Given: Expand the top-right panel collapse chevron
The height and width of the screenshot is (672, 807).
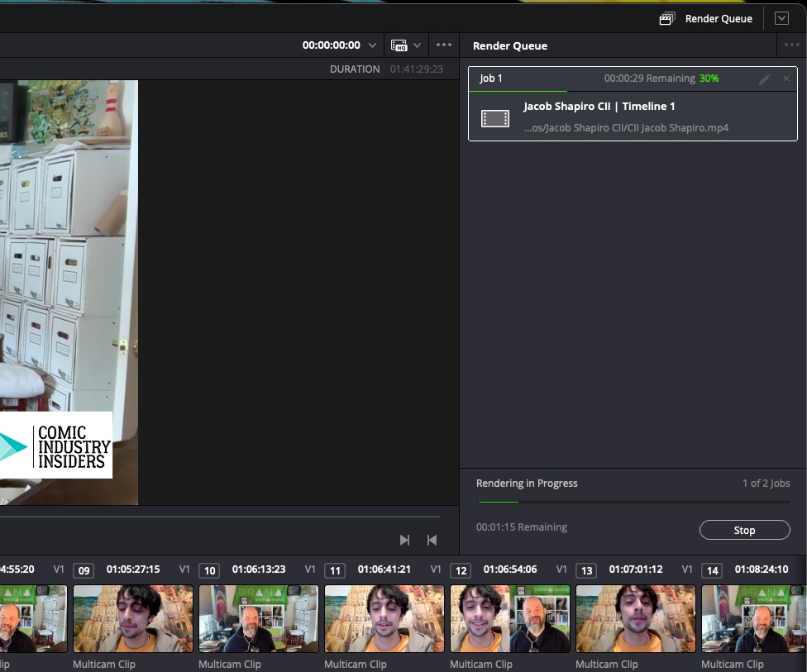Looking at the screenshot, I should click(x=781, y=18).
